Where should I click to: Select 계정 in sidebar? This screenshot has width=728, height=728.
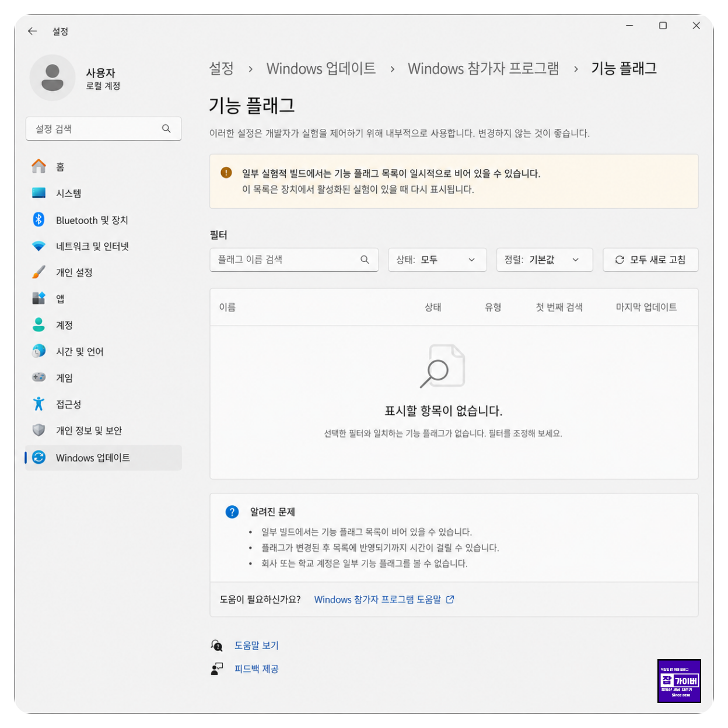pyautogui.click(x=104, y=325)
